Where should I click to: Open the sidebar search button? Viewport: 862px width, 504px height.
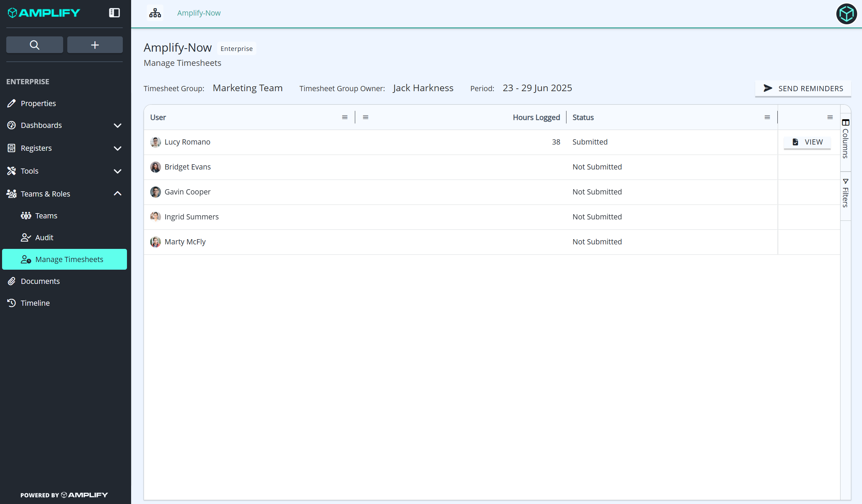coord(35,45)
